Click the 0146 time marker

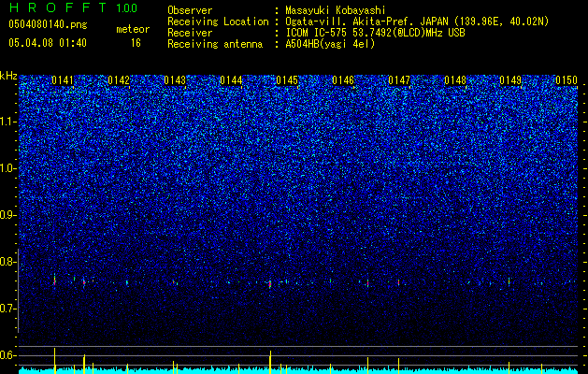point(343,80)
